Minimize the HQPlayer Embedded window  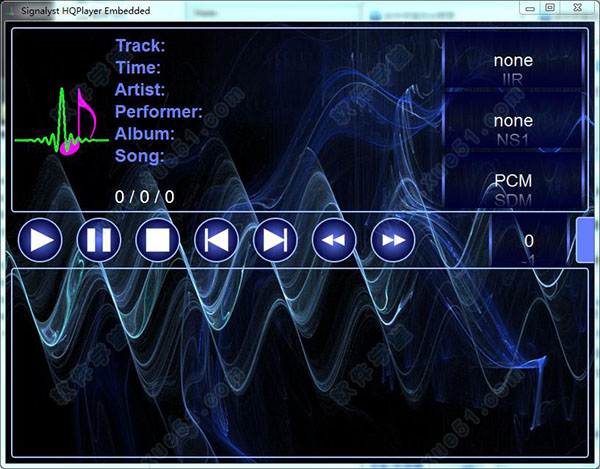point(530,8)
